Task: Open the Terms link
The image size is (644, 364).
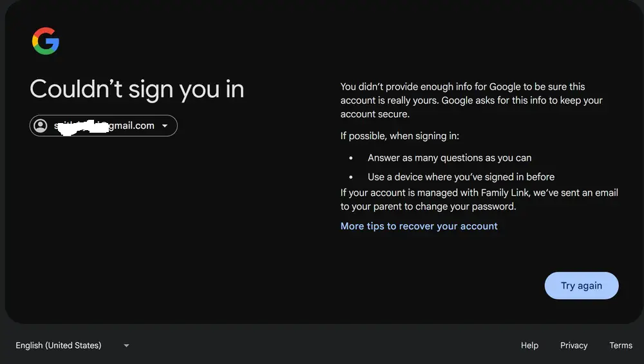Action: pyautogui.click(x=621, y=345)
